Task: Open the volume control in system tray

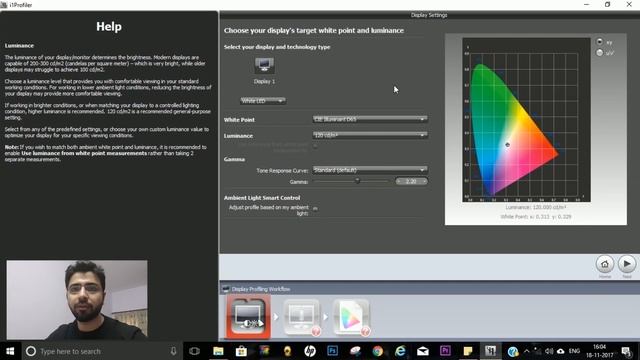Action: (549, 351)
